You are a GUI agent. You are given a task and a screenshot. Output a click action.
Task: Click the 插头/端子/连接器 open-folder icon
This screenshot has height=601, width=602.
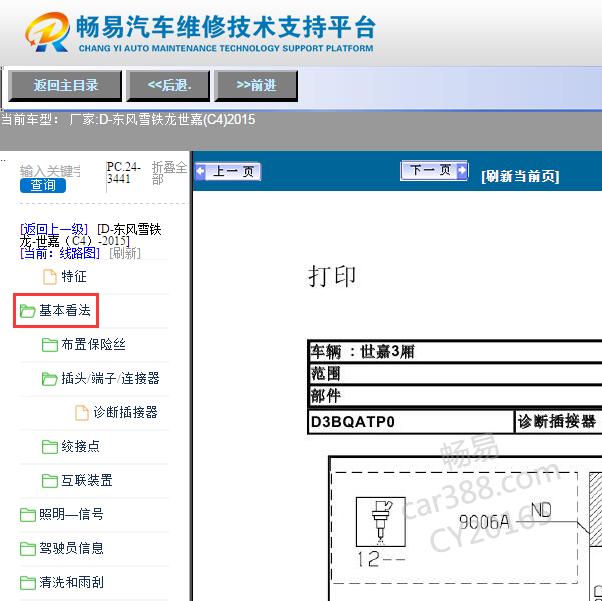click(50, 379)
